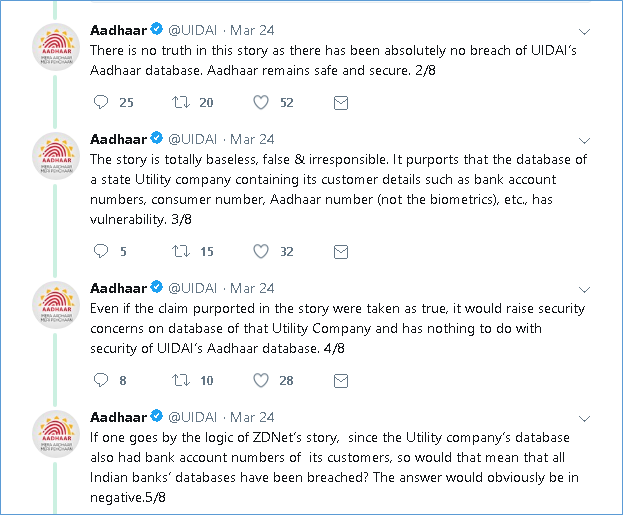Image resolution: width=623 pixels, height=515 pixels.
Task: Open Aadhaar display name on 5/8 tweet
Action: 118,417
